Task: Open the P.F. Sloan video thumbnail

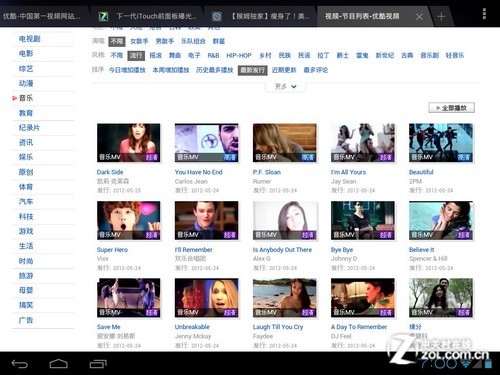Action: 285,143
